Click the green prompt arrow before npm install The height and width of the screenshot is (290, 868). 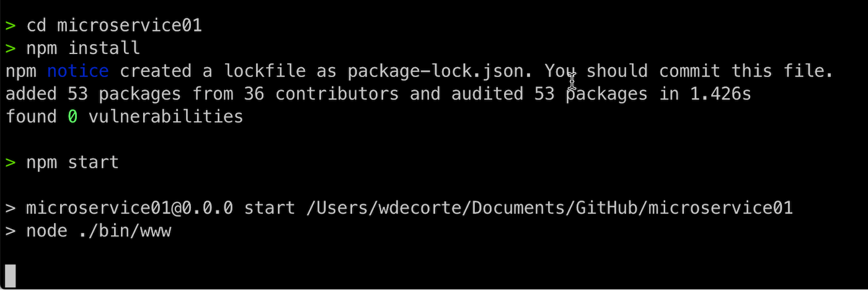11,48
